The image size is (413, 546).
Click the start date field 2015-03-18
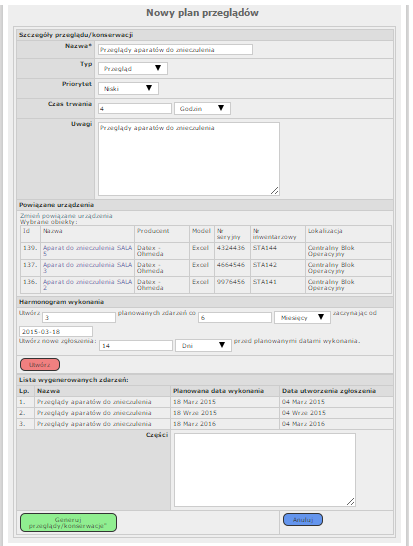[56, 332]
